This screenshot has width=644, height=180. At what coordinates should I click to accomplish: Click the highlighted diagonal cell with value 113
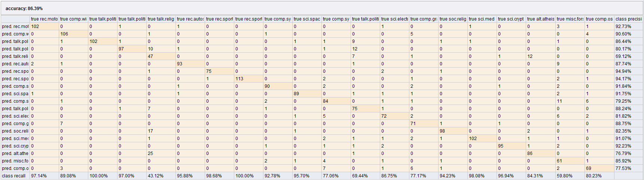(x=248, y=79)
